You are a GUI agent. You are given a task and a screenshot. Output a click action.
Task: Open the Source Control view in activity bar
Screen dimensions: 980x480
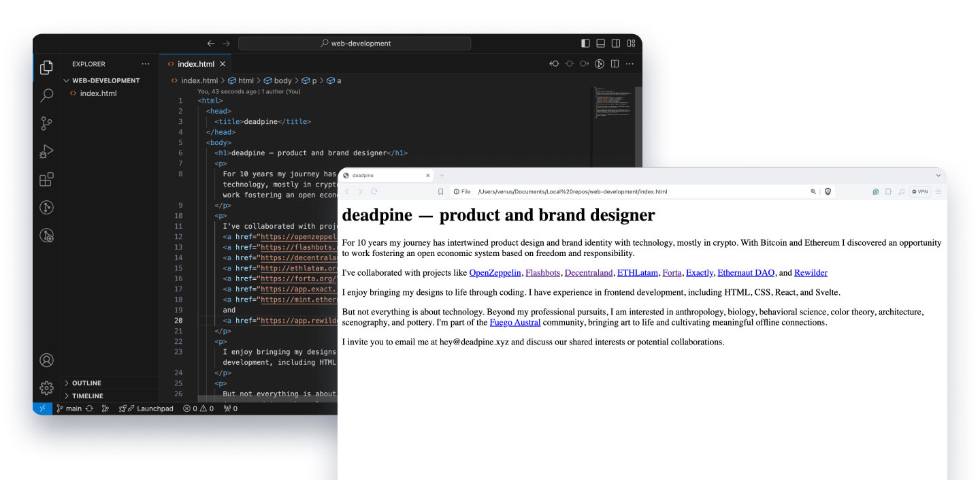[x=46, y=123]
